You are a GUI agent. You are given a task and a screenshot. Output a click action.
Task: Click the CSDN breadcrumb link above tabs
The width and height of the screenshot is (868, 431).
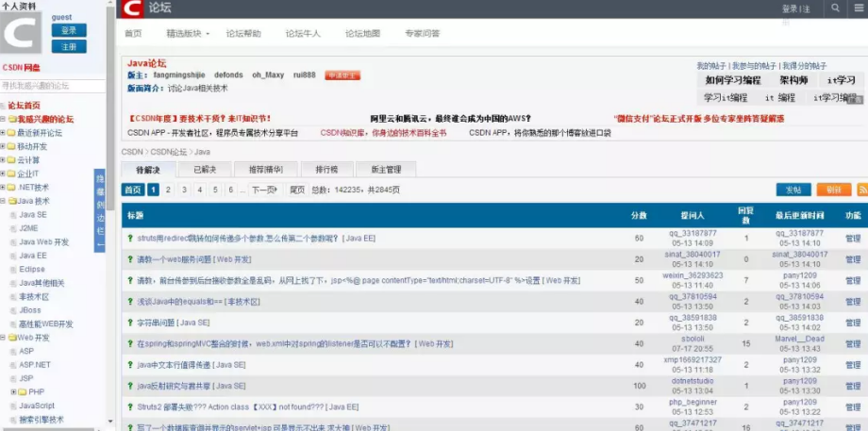[132, 152]
